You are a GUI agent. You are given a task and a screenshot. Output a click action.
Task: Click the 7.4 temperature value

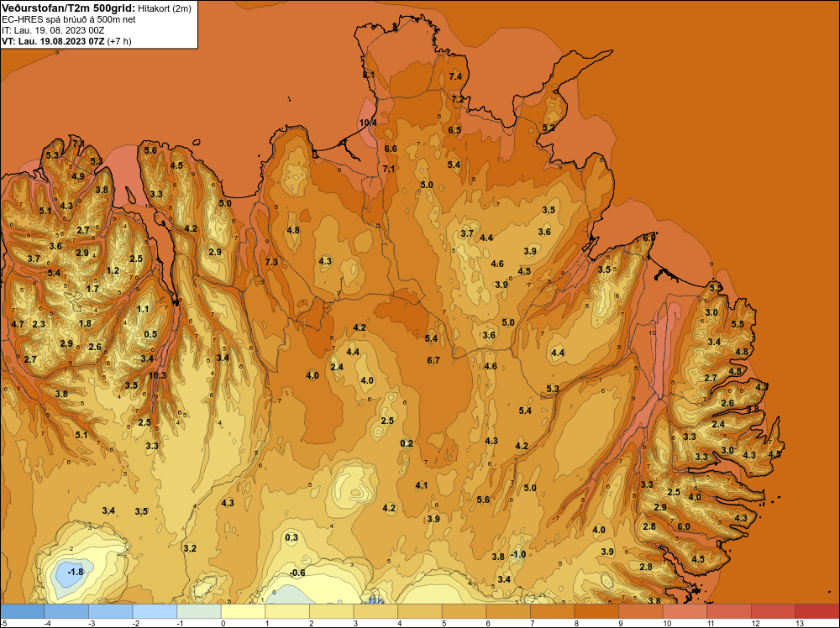pos(455,76)
